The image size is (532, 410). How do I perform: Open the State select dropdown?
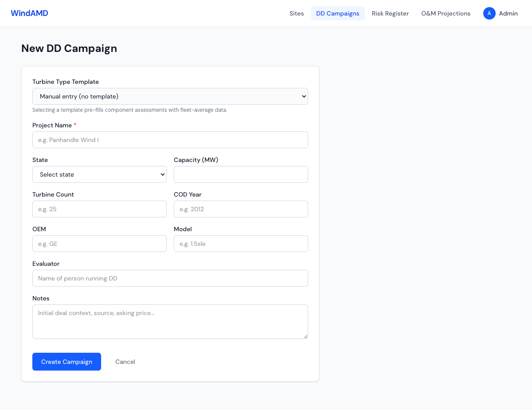pyautogui.click(x=99, y=174)
